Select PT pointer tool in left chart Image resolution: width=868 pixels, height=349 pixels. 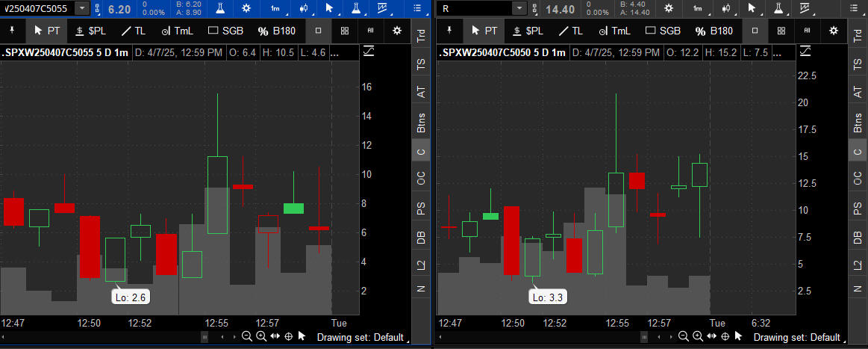coord(47,31)
